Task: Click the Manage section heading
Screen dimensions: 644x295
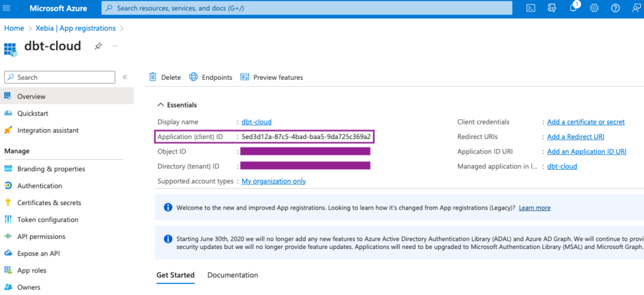Action: (17, 151)
